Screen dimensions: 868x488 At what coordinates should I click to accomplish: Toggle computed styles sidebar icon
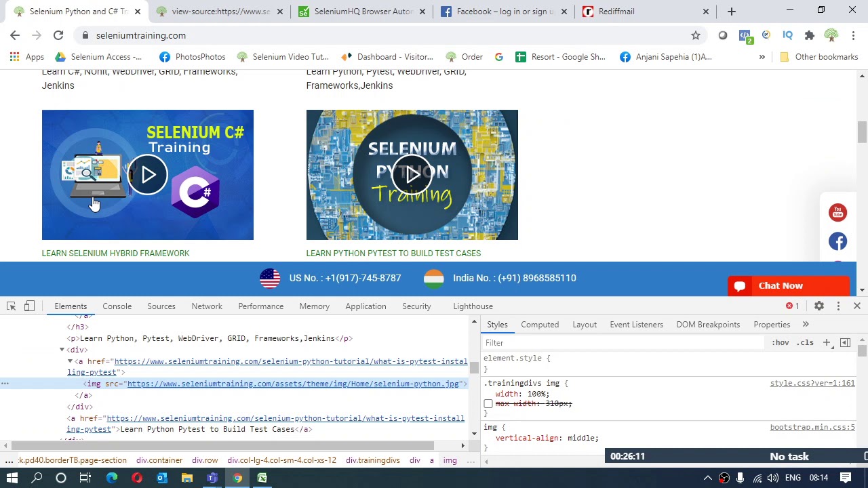[845, 343]
